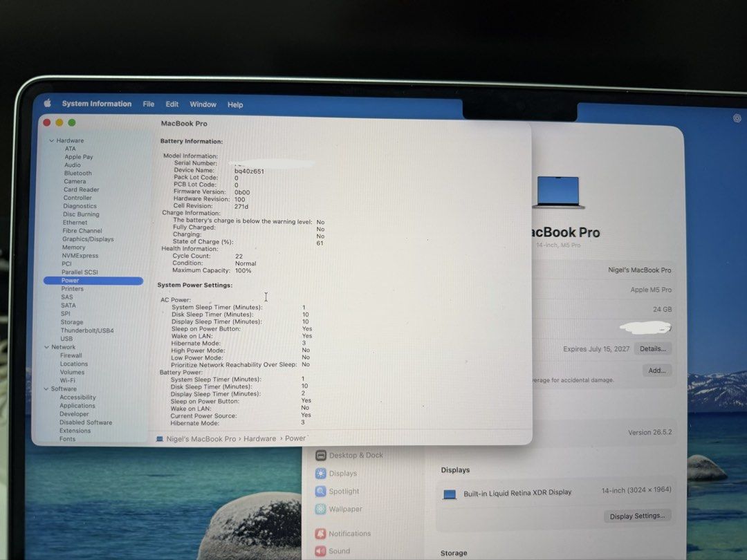Open Desktop & Dock in System Settings
Viewport: 747px width, 560px height.
pos(349,455)
